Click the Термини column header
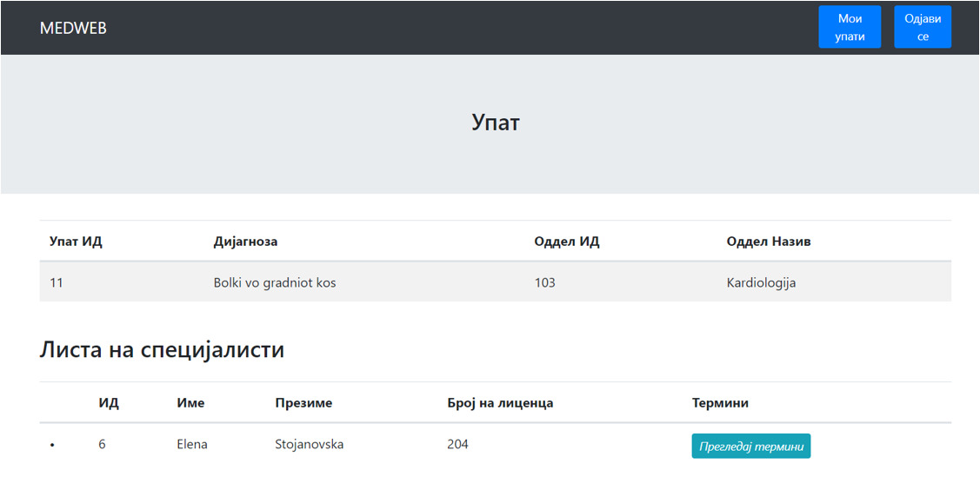980x490 pixels. pyautogui.click(x=720, y=402)
